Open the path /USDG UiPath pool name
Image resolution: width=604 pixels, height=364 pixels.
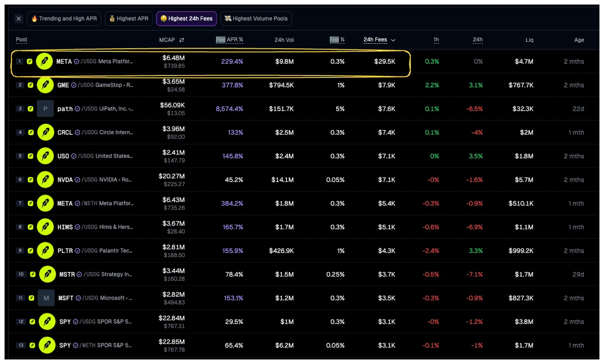click(x=95, y=109)
